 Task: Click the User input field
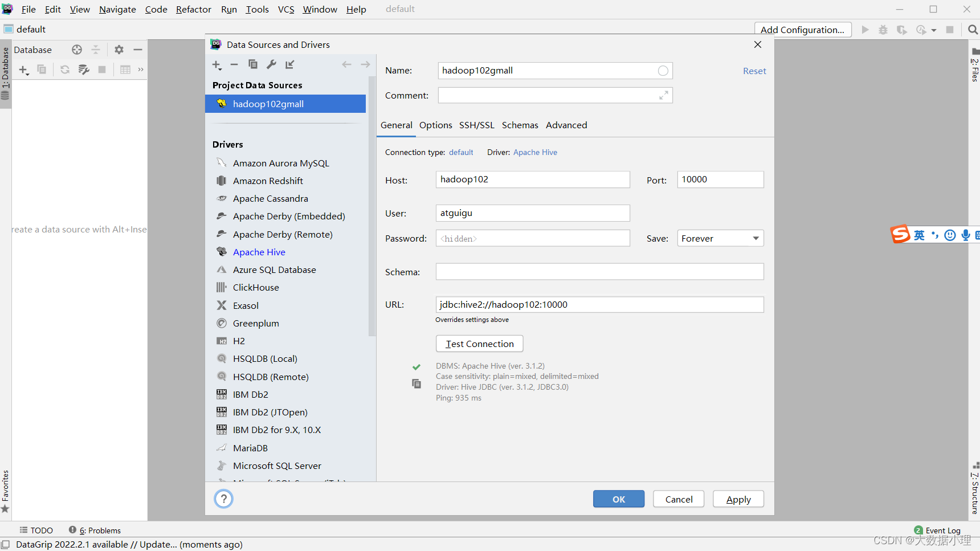point(533,213)
